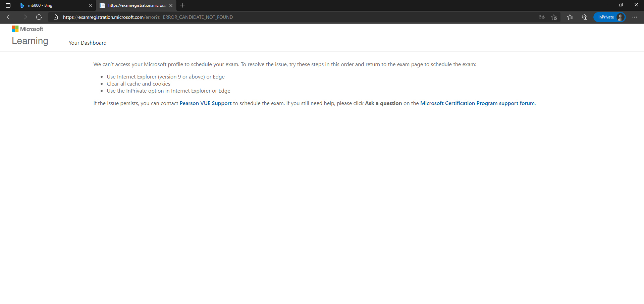Add this page to favorites
This screenshot has width=644, height=304.
554,17
